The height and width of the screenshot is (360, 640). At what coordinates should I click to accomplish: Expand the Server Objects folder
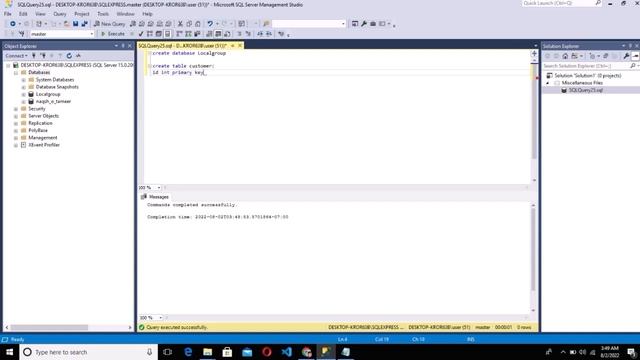[16, 116]
